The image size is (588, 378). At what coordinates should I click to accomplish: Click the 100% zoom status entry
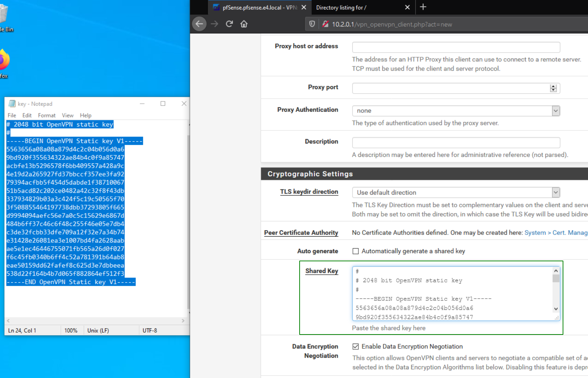(71, 331)
